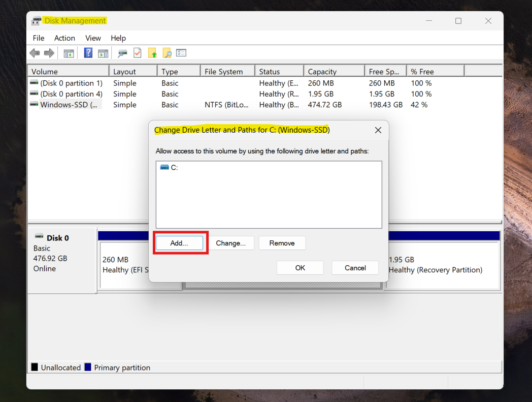Open the Action menu

click(x=64, y=38)
